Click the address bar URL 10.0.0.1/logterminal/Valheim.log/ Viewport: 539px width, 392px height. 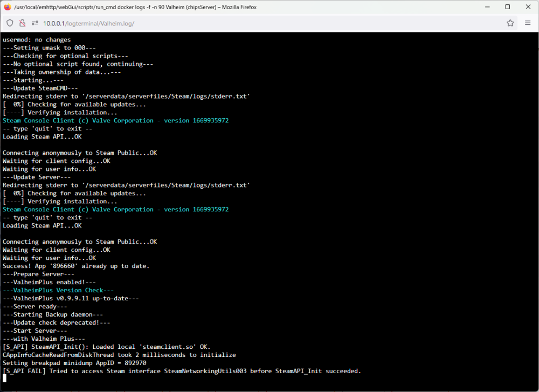pyautogui.click(x=89, y=23)
